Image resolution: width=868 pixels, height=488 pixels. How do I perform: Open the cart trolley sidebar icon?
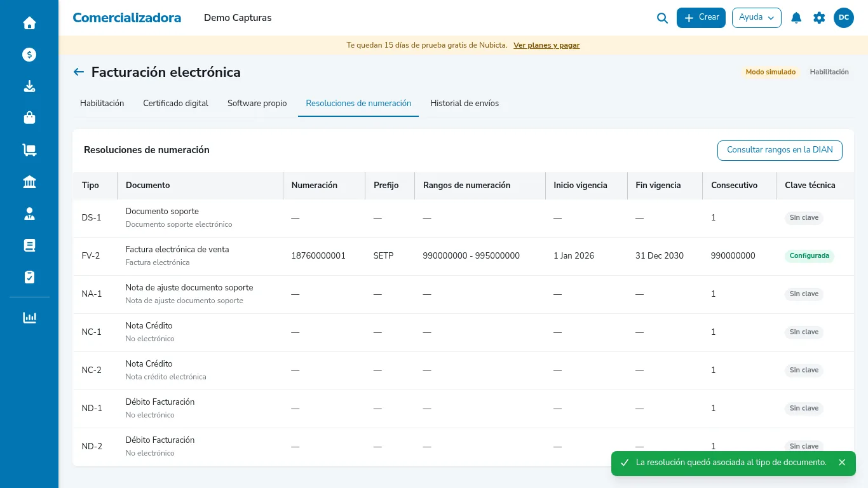[29, 150]
